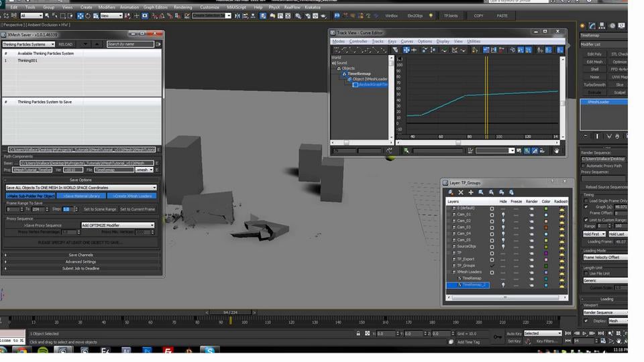Click the Pan hand icon in Curve Editor
The width and height of the screenshot is (644, 362).
556,151
